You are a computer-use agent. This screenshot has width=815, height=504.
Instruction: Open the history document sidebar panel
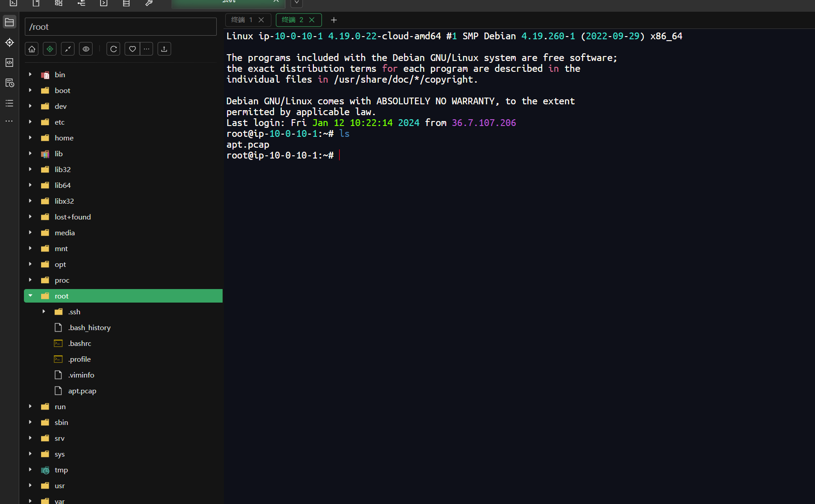(9, 83)
